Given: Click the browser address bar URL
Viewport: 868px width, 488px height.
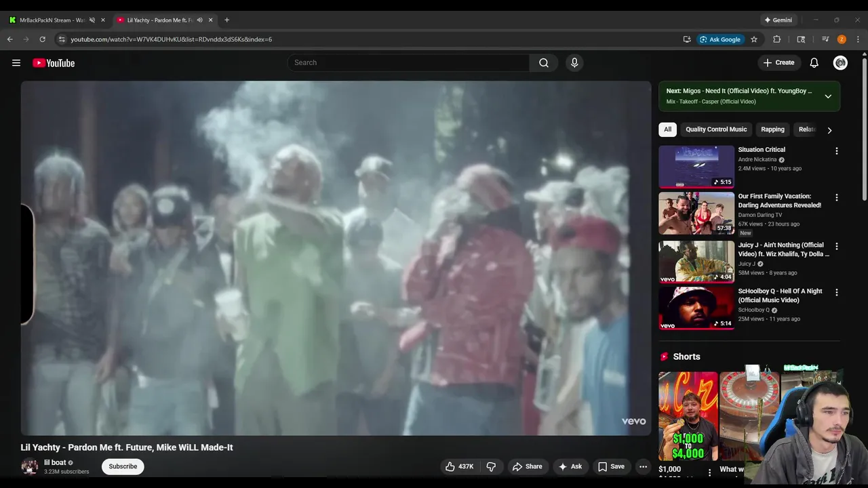Looking at the screenshot, I should pos(172,39).
